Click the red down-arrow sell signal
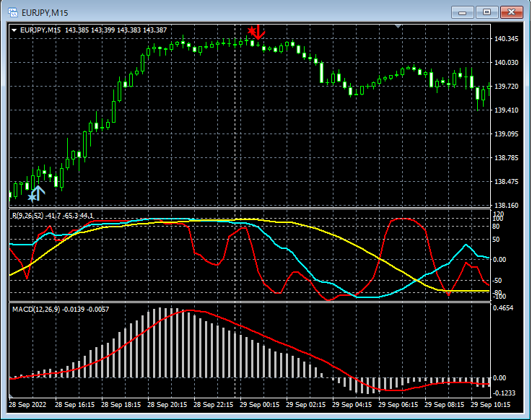 (x=259, y=32)
